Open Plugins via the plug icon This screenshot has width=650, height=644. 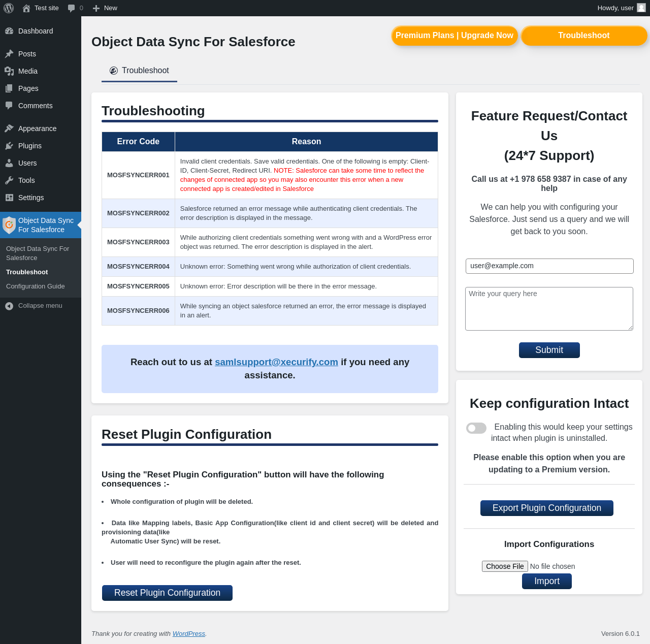click(9, 146)
